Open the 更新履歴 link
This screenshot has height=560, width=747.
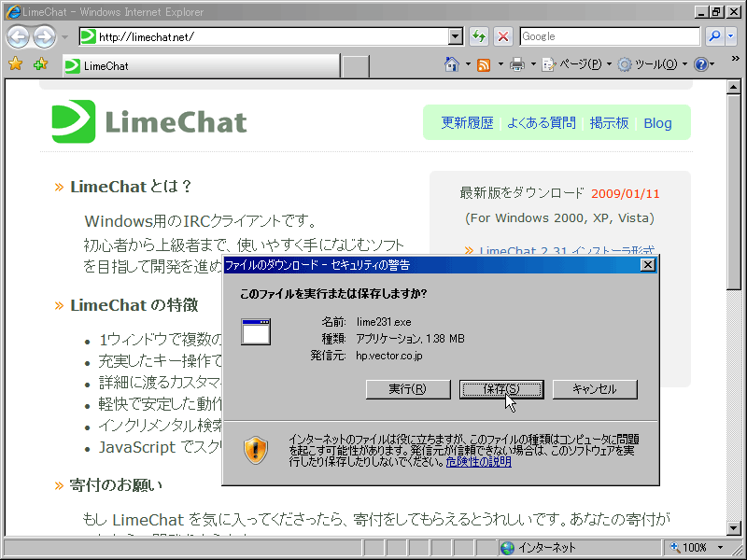[467, 123]
